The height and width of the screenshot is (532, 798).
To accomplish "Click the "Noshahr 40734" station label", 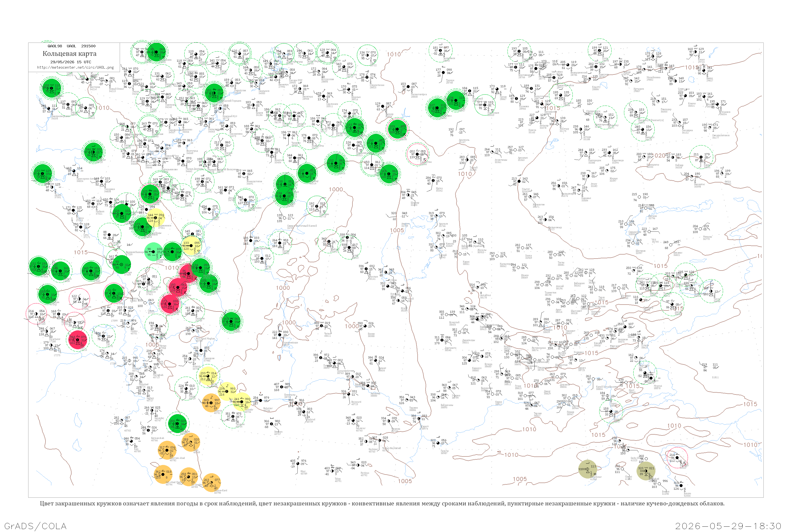I will click(x=249, y=411).
